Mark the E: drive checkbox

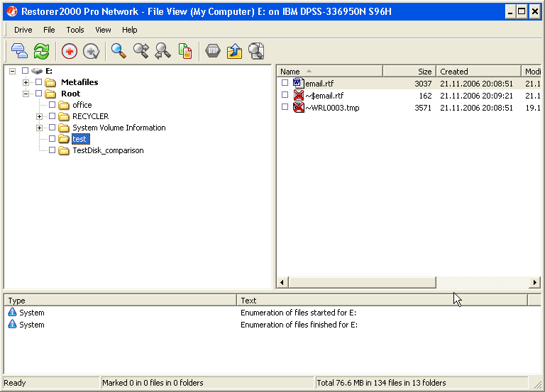click(25, 70)
